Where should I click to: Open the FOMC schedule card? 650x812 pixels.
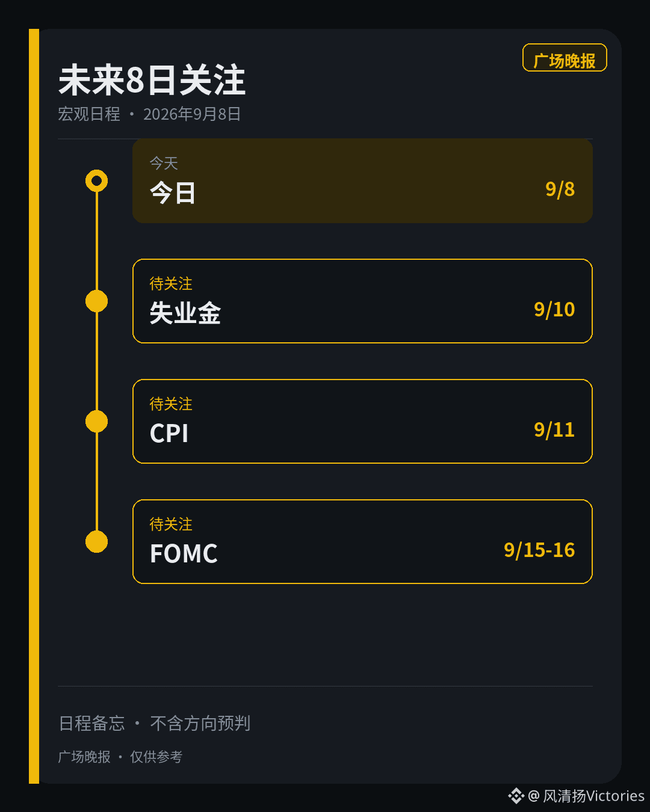click(x=362, y=541)
